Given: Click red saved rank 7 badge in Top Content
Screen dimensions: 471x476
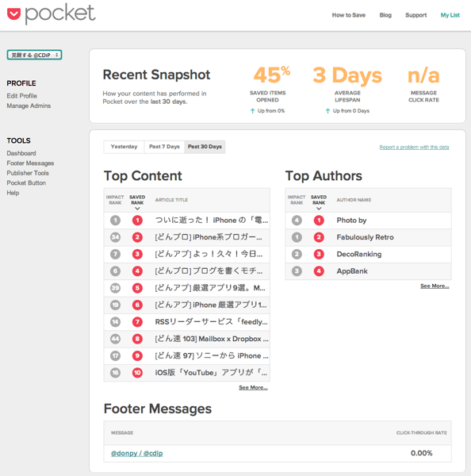Looking at the screenshot, I should pos(137,322).
